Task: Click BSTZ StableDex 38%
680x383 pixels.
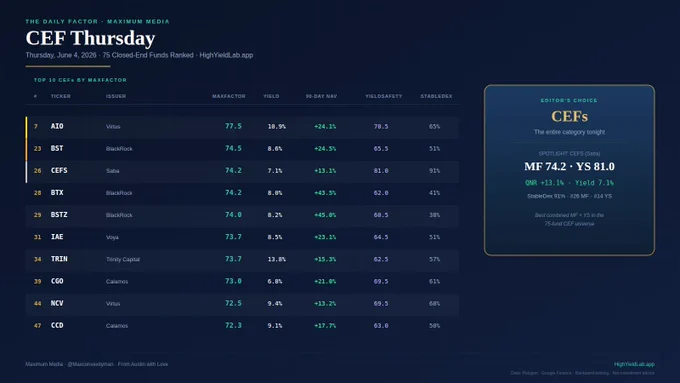Action: (435, 215)
